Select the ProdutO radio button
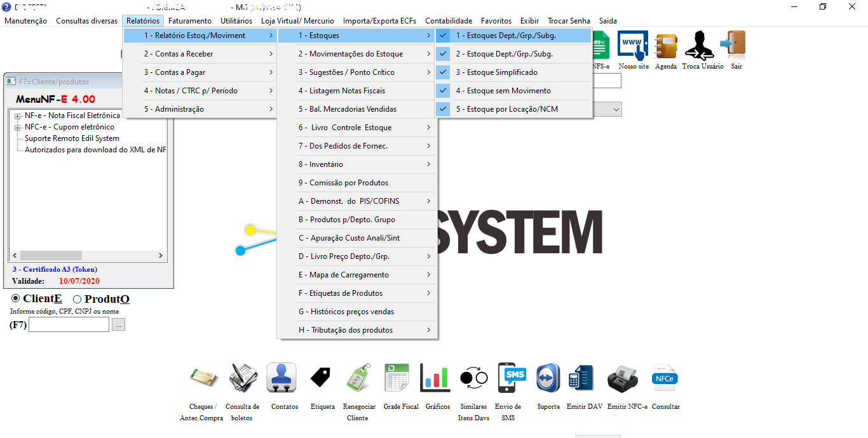The width and height of the screenshot is (868, 438). 78,299
